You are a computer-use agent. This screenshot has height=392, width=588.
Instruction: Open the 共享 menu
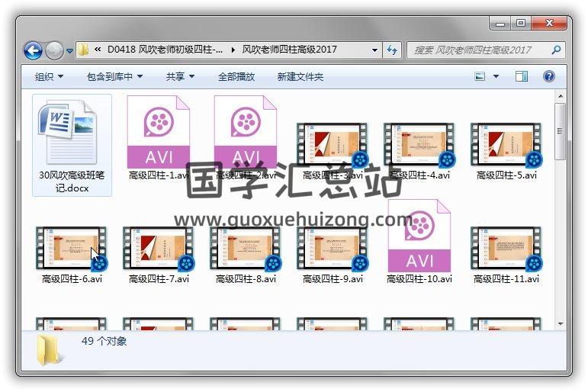tap(180, 76)
